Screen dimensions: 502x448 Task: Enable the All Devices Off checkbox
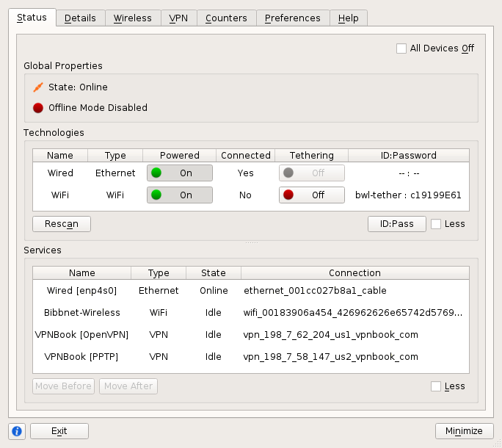(401, 48)
